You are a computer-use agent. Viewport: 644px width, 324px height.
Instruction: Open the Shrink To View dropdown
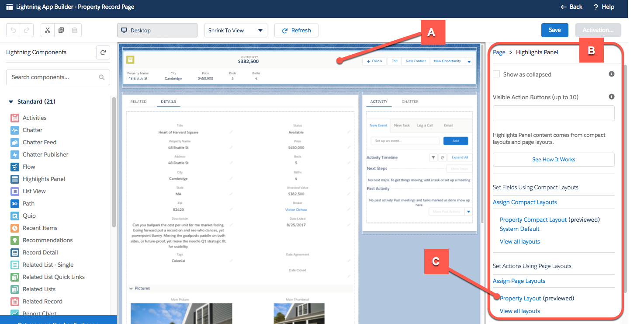coord(236,30)
